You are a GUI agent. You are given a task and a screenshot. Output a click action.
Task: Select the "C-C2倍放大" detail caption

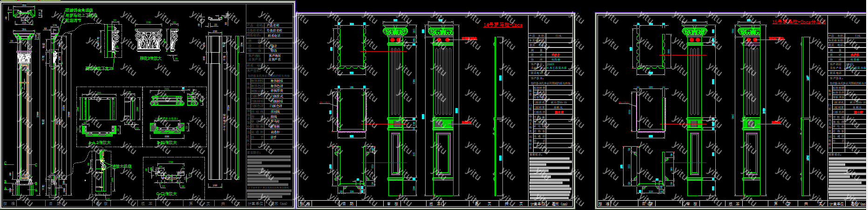tap(166, 194)
